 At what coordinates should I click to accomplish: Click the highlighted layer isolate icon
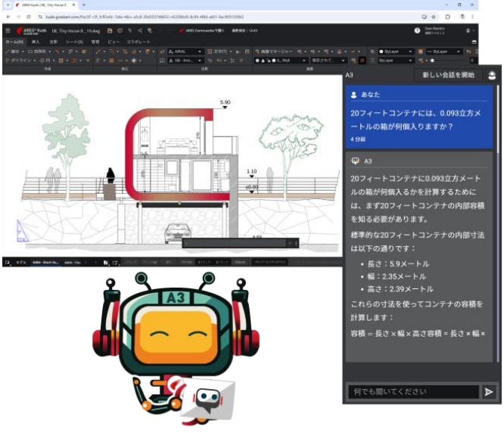coord(362,60)
